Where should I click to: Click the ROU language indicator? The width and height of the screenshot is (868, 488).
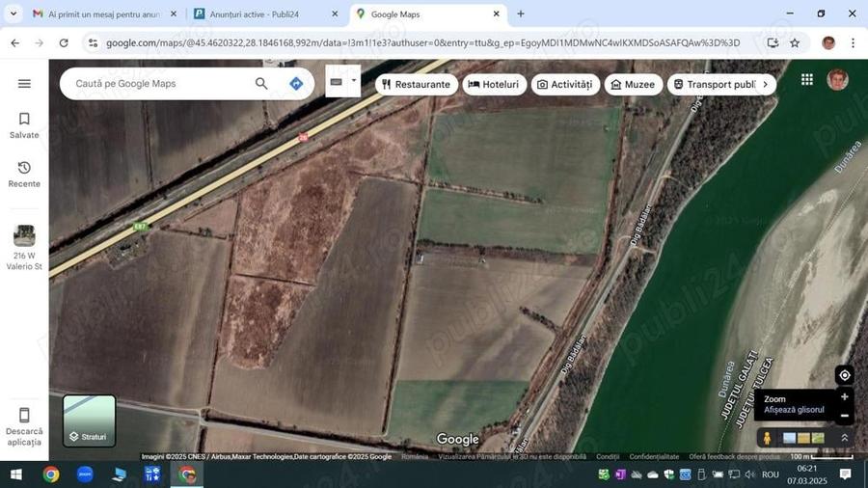[x=771, y=474]
